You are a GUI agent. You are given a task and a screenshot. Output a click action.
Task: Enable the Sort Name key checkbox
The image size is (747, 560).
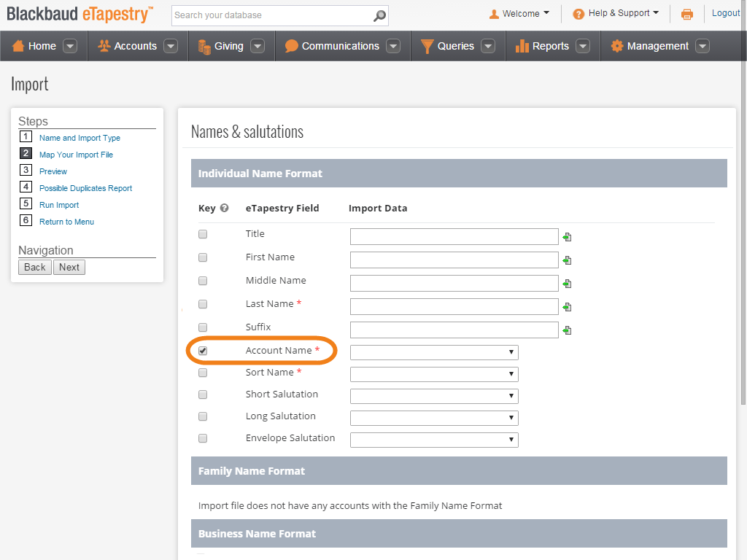pyautogui.click(x=202, y=373)
